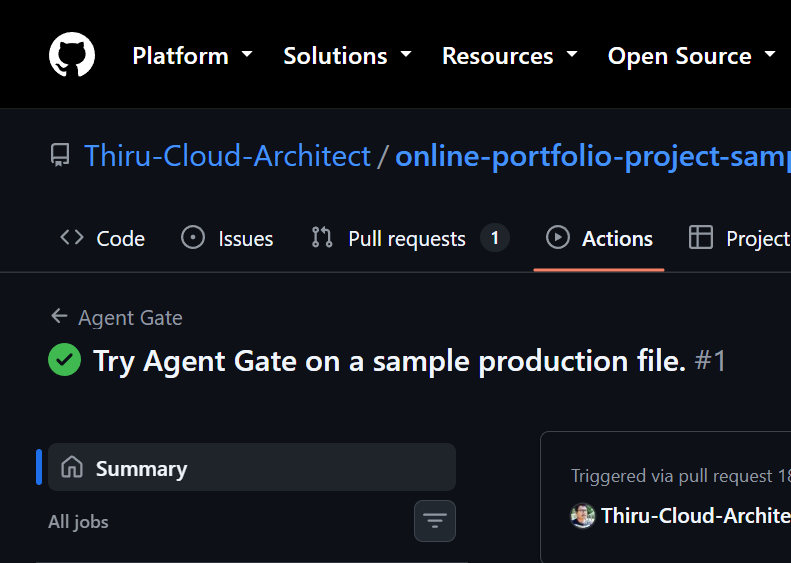791x563 pixels.
Task: Click the pull request branch icon
Action: [x=322, y=237]
